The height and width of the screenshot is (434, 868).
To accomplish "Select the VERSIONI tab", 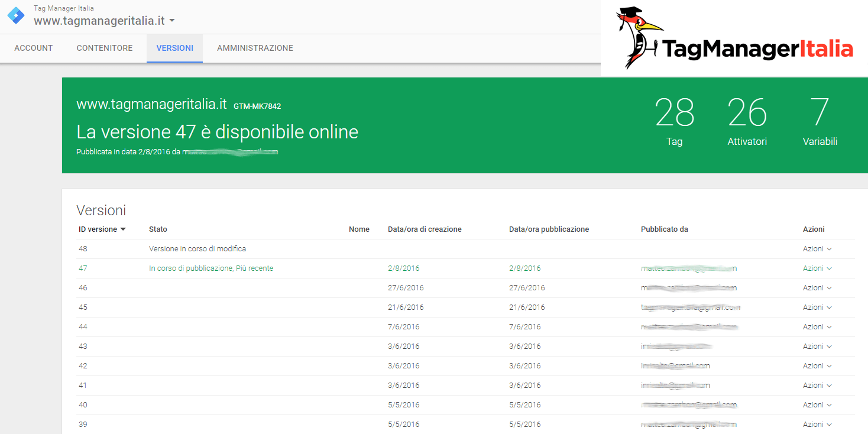I will (x=174, y=48).
